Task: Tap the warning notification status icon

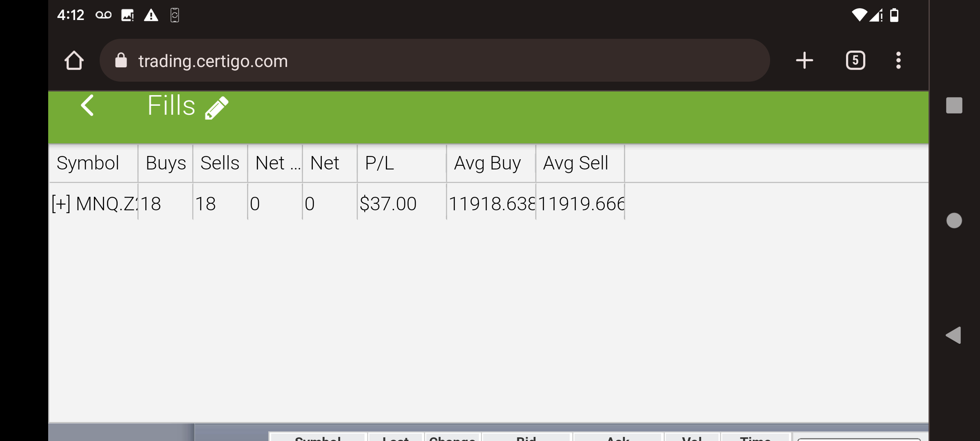Action: (151, 16)
